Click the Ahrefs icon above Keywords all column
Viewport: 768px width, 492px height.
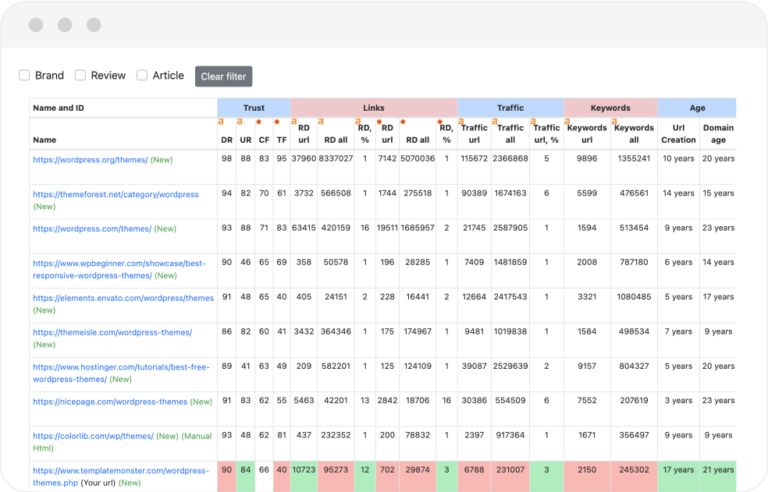coord(615,122)
